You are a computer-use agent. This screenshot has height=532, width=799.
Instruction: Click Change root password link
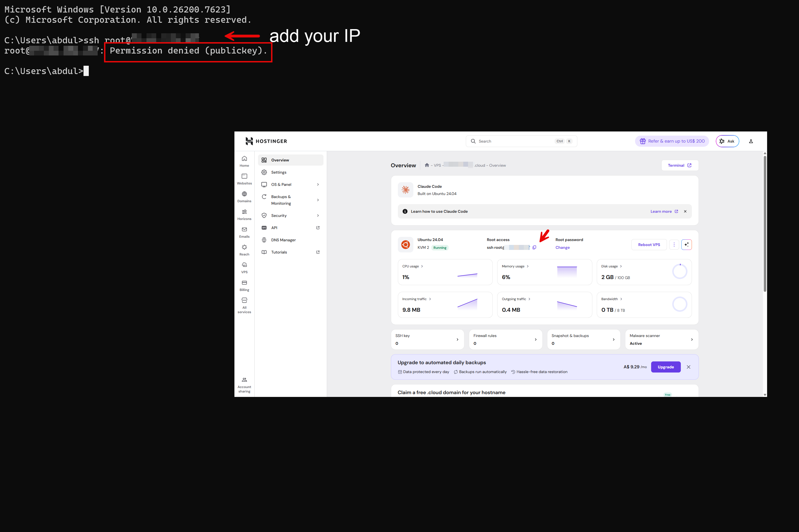pyautogui.click(x=562, y=247)
